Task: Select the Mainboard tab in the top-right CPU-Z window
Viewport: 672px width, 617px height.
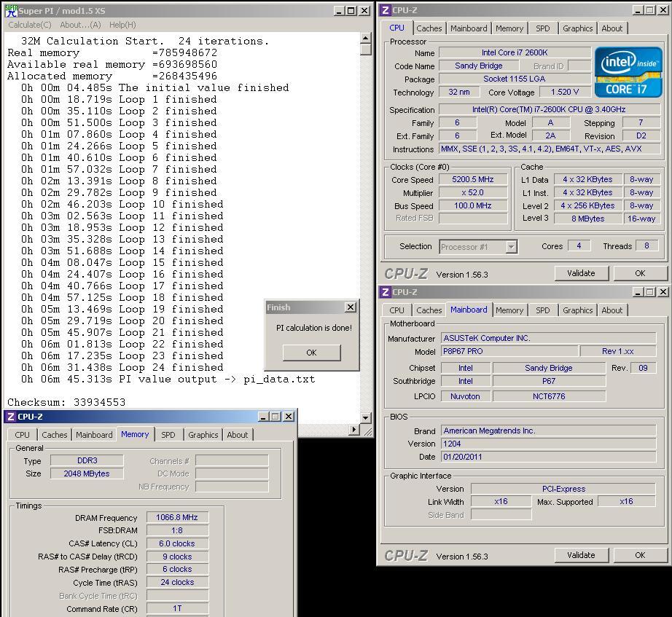Action: (469, 28)
